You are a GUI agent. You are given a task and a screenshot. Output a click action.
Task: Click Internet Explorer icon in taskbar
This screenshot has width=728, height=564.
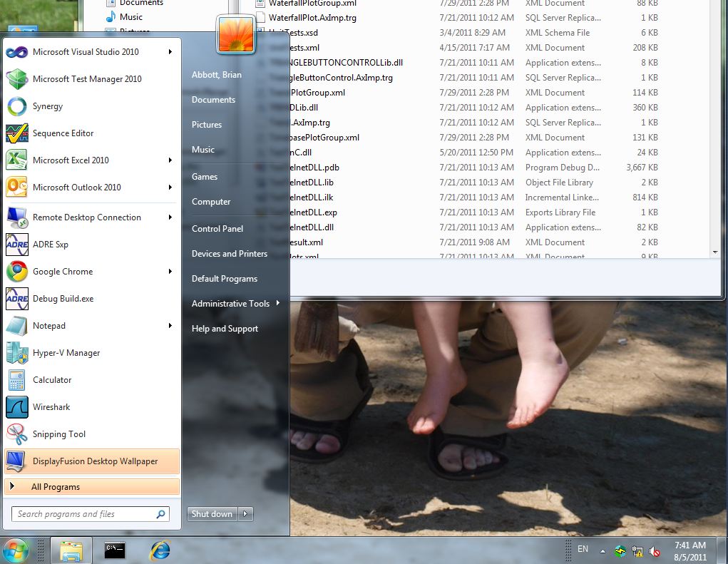pyautogui.click(x=160, y=550)
